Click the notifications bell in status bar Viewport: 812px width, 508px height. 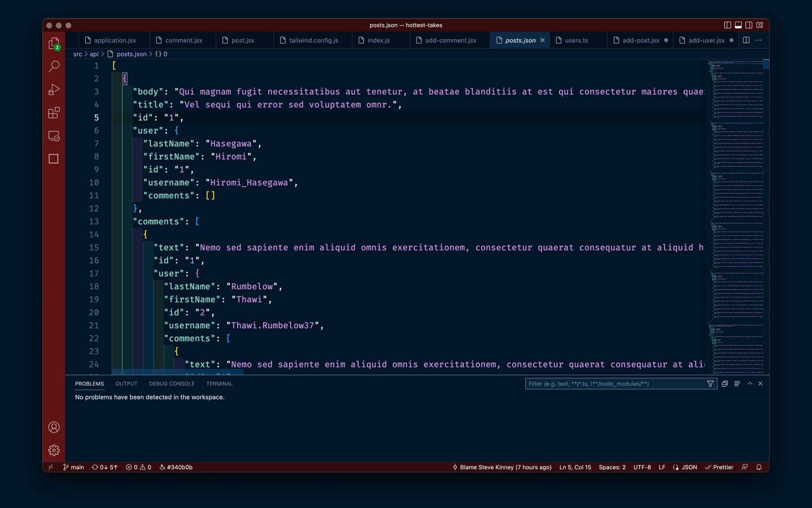point(759,467)
